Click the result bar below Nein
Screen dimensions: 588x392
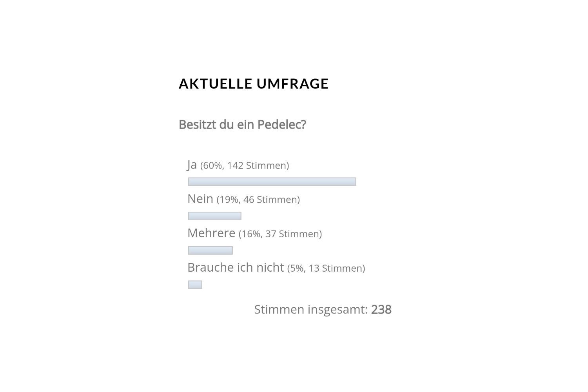tap(214, 216)
